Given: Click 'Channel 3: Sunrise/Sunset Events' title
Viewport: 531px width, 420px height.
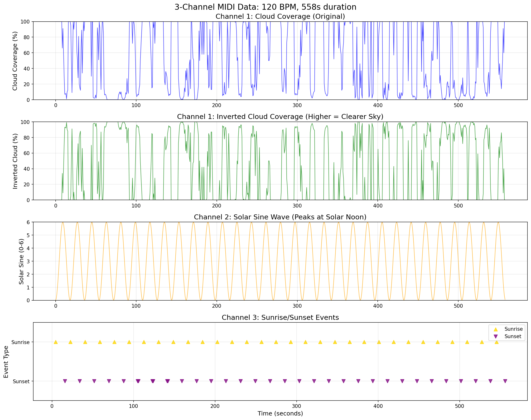Looking at the screenshot, I should pyautogui.click(x=280, y=317).
